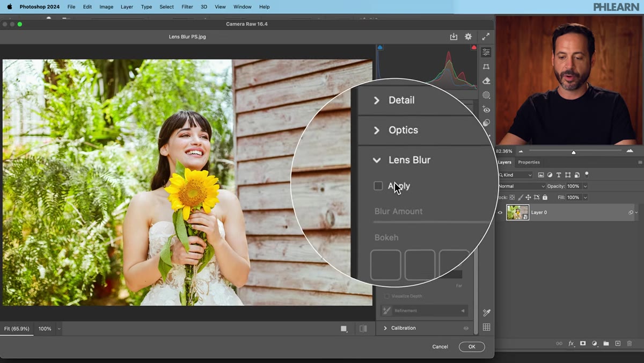Select the Red Eye tool in Camera Raw
644x363 pixels.
pos(486,110)
